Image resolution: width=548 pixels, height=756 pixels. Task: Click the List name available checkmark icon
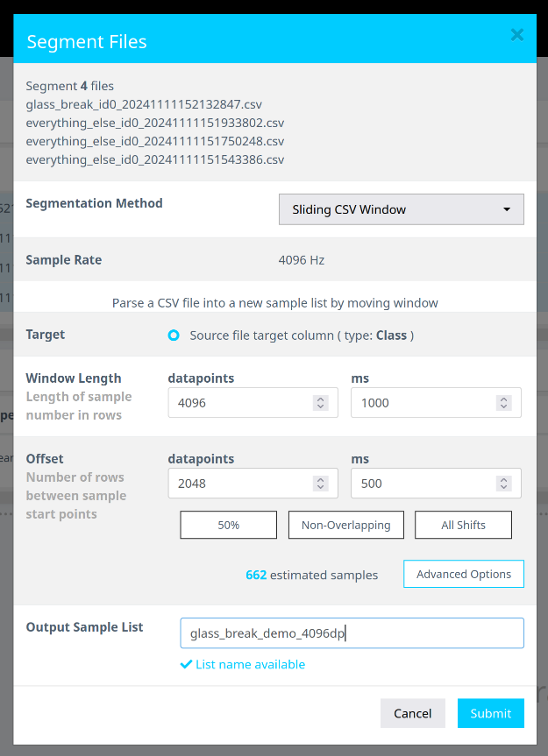tap(186, 665)
